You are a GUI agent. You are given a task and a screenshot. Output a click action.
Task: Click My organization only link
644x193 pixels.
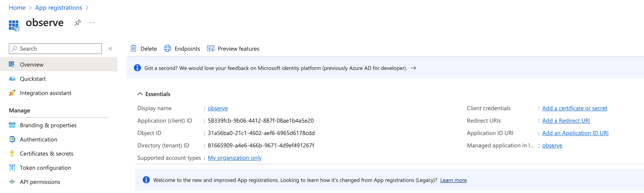(x=235, y=158)
